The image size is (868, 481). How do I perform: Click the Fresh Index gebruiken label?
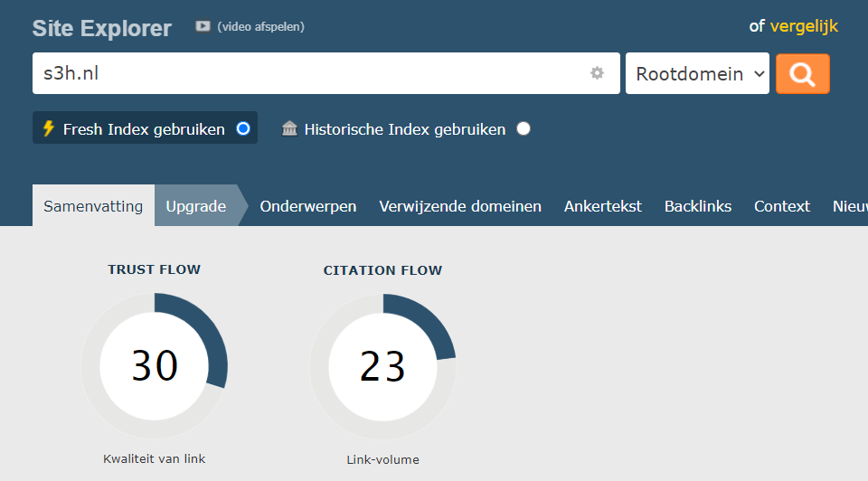coord(144,129)
